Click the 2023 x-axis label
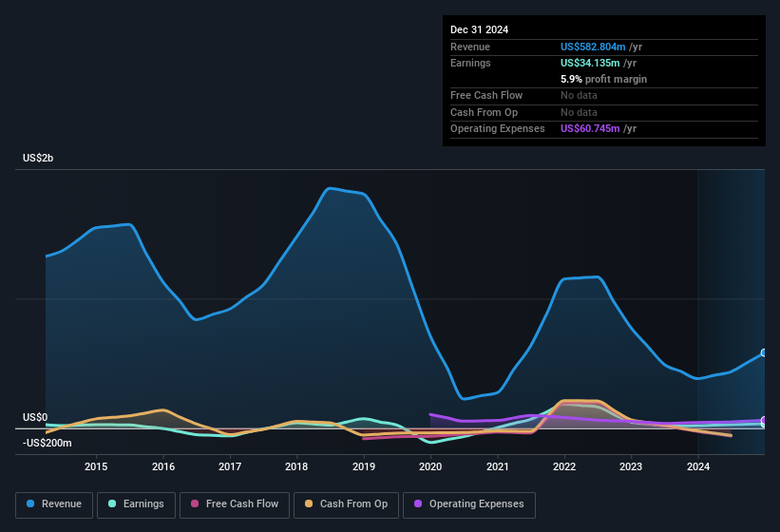This screenshot has width=780, height=532. tap(631, 466)
